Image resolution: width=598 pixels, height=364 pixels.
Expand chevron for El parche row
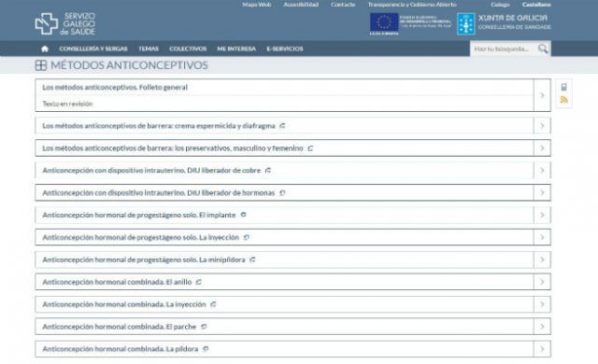point(542,327)
